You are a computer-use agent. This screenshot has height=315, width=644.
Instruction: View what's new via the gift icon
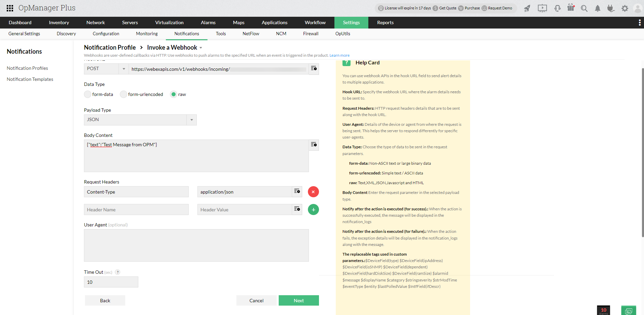[570, 8]
